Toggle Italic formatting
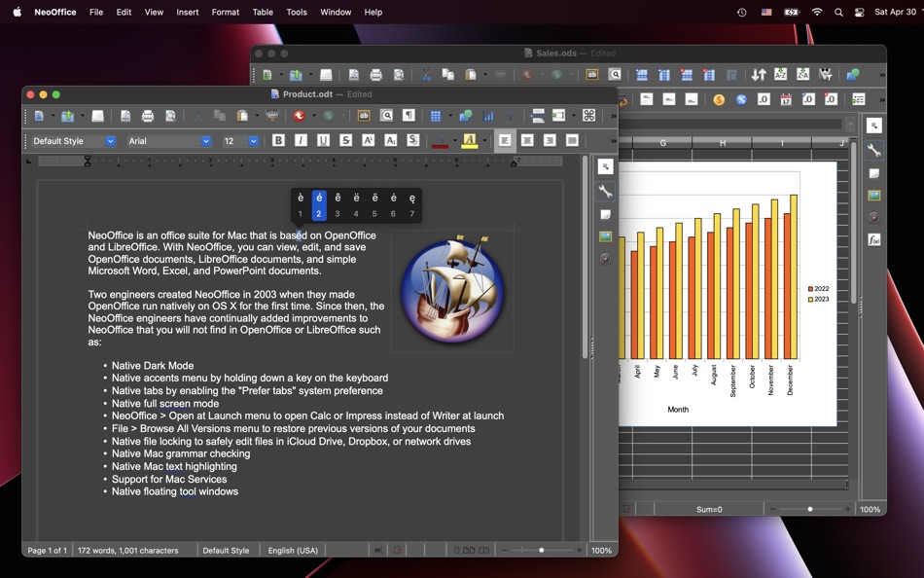This screenshot has width=924, height=578. point(301,140)
